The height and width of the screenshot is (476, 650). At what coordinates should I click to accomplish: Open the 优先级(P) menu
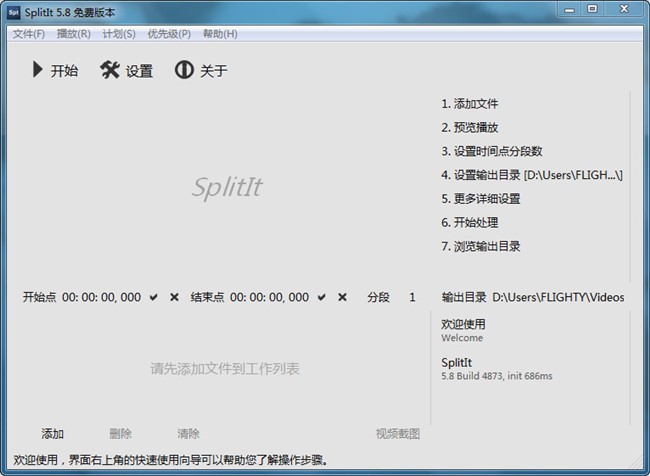(x=169, y=34)
